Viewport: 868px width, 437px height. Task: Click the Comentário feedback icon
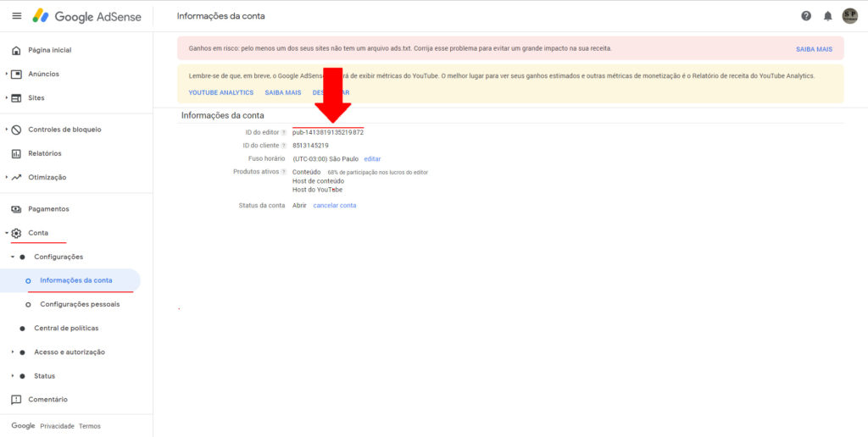pyautogui.click(x=17, y=400)
